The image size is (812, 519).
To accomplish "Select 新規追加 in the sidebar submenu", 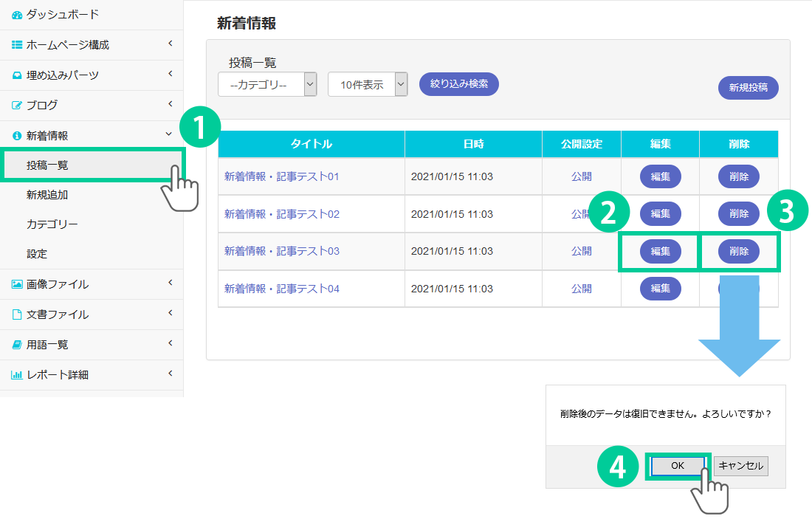I will [47, 195].
